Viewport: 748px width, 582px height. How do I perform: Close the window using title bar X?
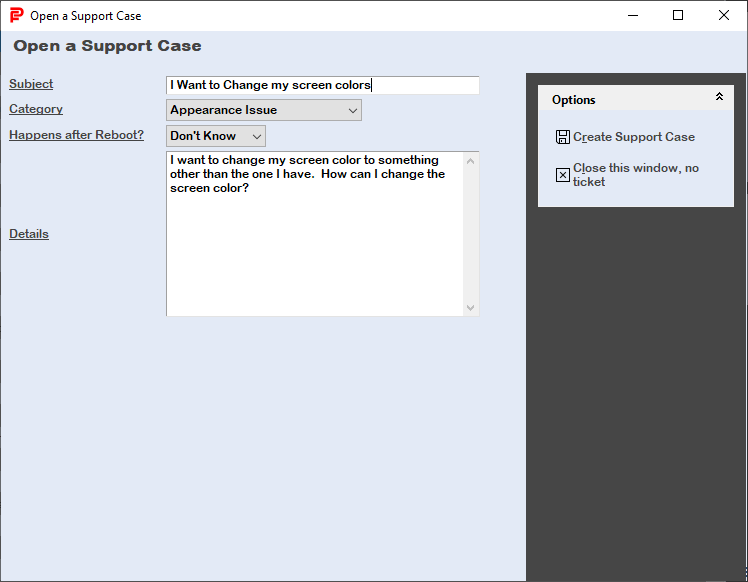tap(723, 15)
